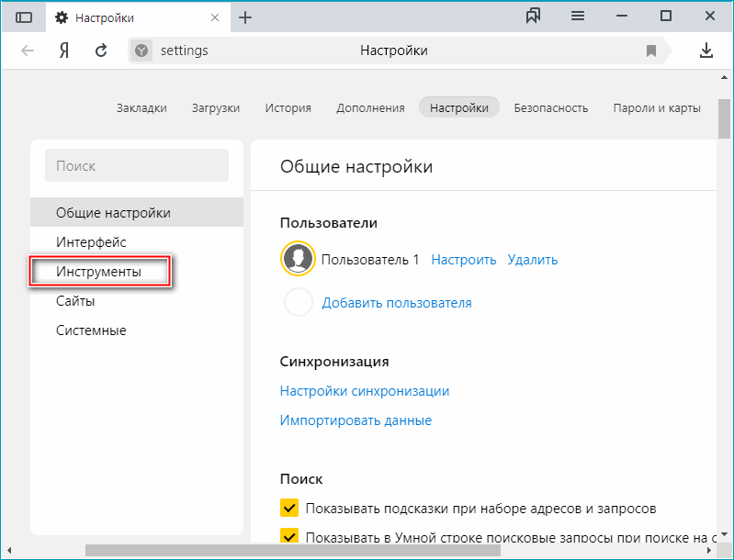Image resolution: width=734 pixels, height=560 pixels.
Task: Select the Настройки top tab
Action: [458, 107]
